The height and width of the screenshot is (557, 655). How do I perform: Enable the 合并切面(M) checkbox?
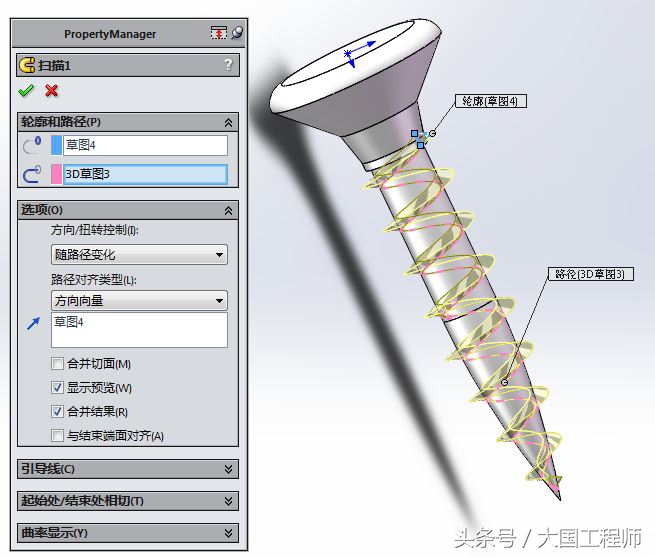click(x=57, y=364)
